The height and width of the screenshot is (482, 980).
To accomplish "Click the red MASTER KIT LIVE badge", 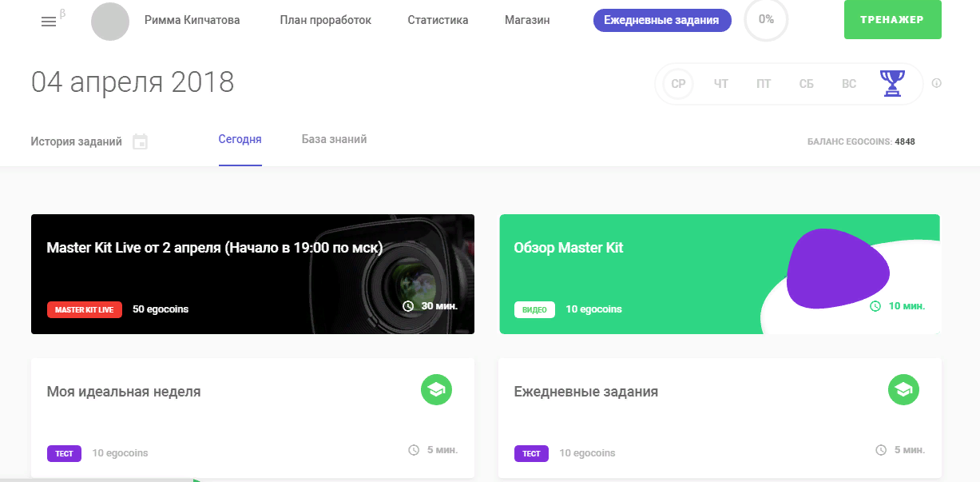I will (x=85, y=309).
